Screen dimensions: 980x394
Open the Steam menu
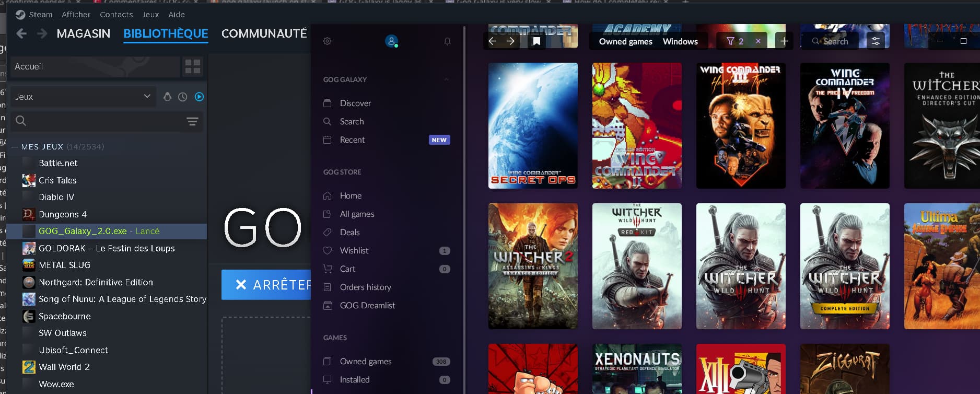[40, 15]
